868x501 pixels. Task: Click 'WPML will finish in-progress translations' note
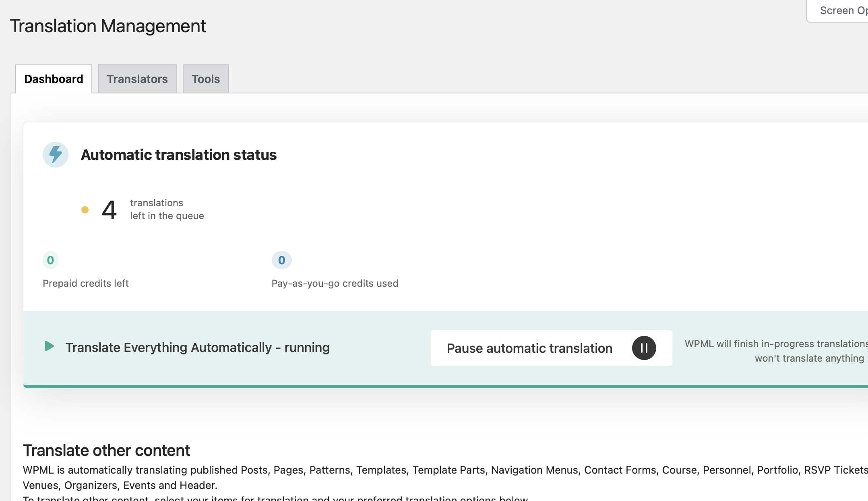click(x=776, y=351)
